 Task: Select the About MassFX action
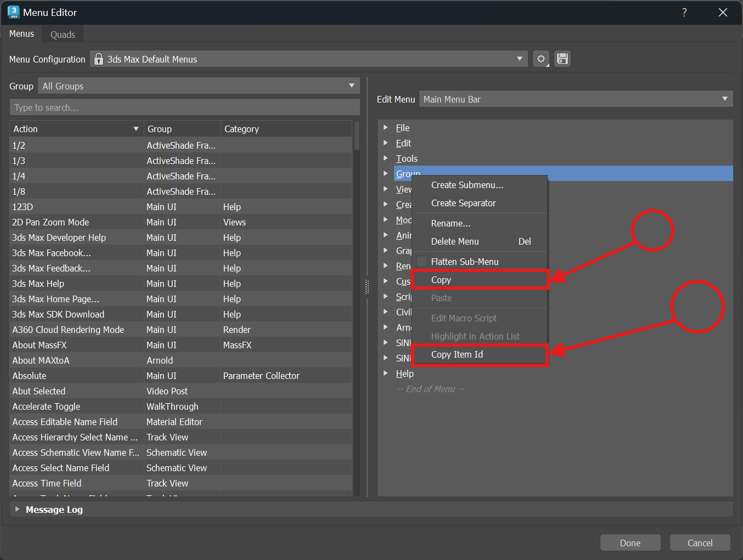(x=181, y=345)
